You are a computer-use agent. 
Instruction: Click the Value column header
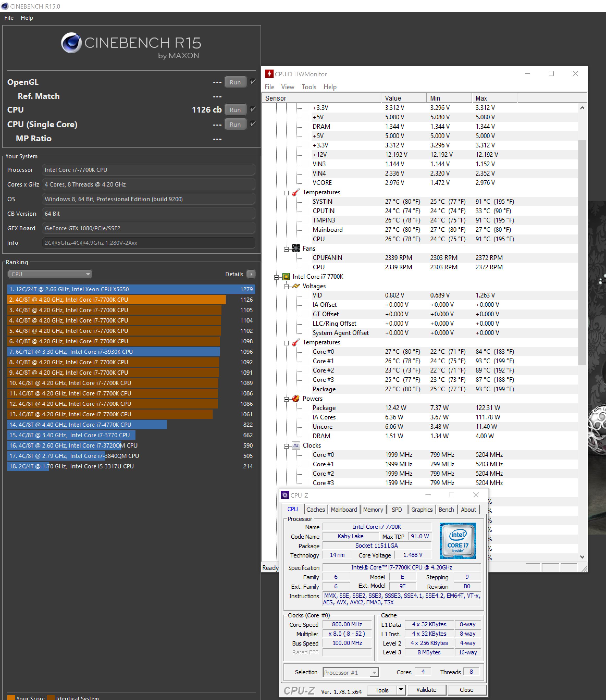pyautogui.click(x=404, y=98)
